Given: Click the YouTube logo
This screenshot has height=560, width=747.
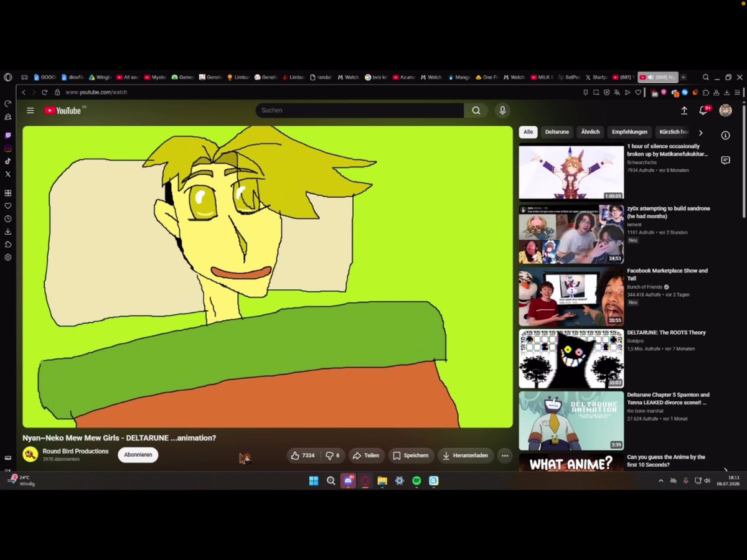Looking at the screenshot, I should (x=62, y=110).
